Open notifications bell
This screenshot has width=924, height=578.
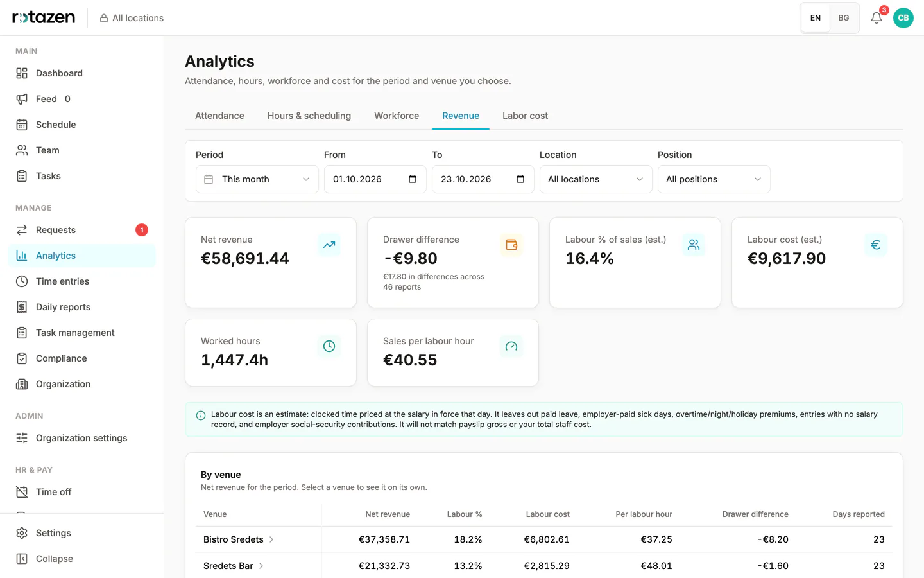[877, 18]
